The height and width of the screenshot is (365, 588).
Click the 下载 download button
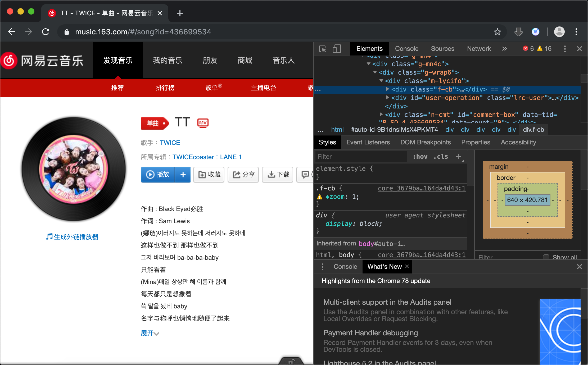click(278, 175)
